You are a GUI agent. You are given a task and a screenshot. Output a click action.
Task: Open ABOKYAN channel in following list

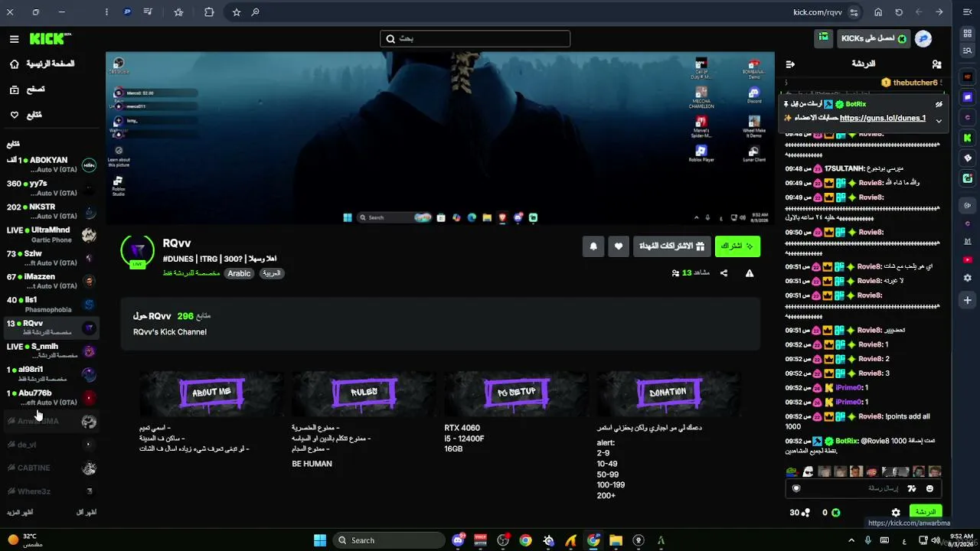point(52,165)
